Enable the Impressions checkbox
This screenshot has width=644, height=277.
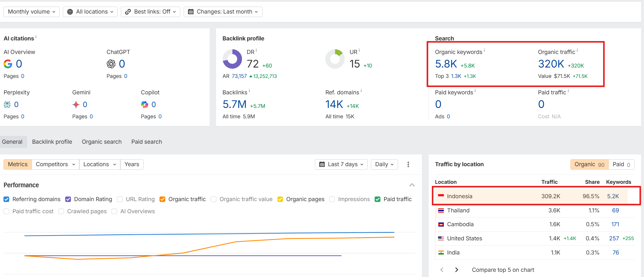point(332,199)
